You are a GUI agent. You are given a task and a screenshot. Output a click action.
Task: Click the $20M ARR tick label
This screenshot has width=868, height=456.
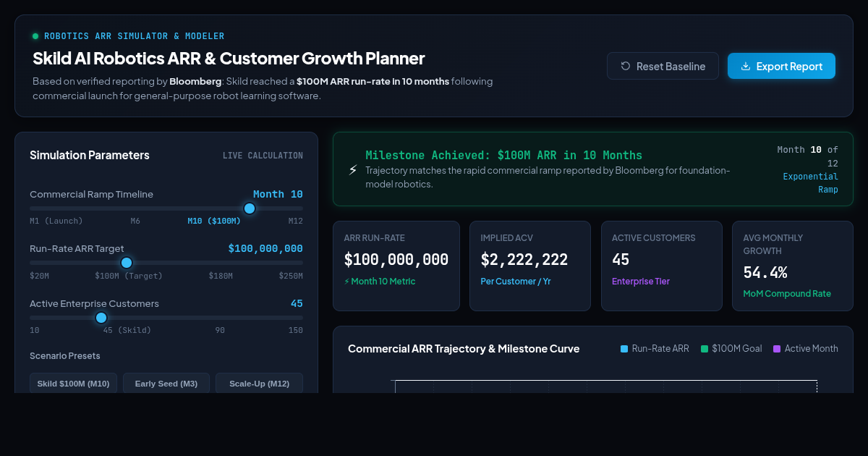pos(39,276)
